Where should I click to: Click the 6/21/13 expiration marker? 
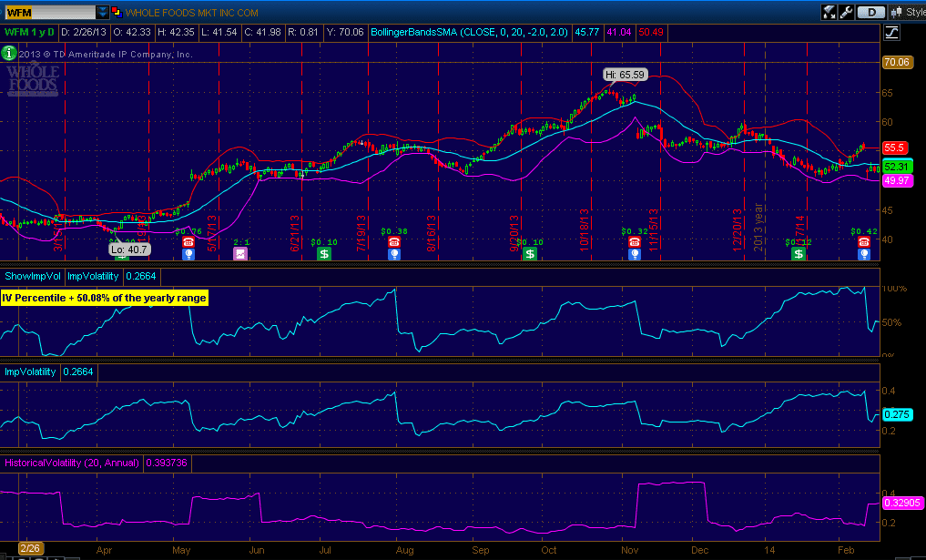pyautogui.click(x=294, y=233)
